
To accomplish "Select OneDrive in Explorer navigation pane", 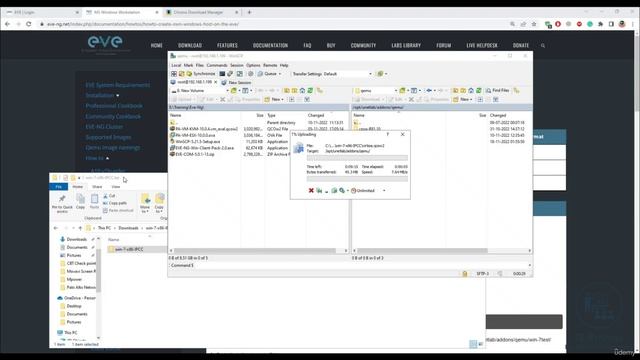I will (x=77, y=298).
